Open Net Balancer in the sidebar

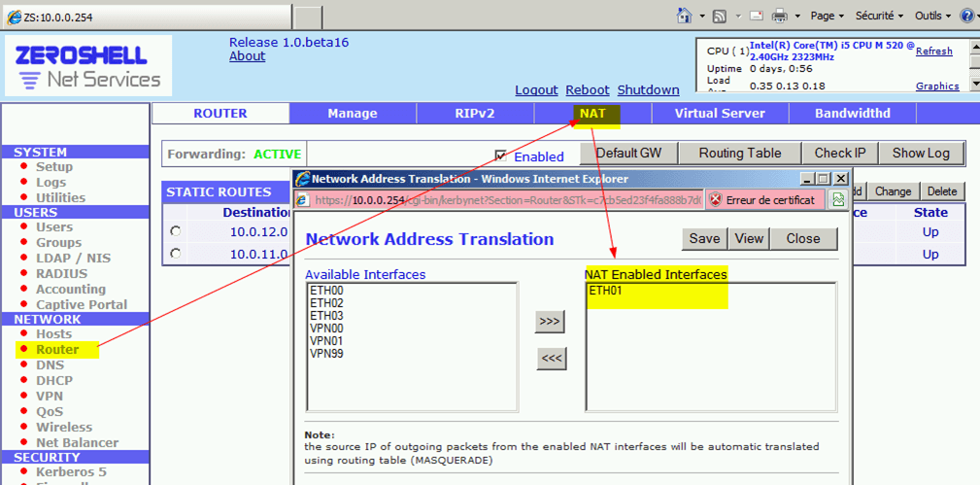click(x=78, y=442)
